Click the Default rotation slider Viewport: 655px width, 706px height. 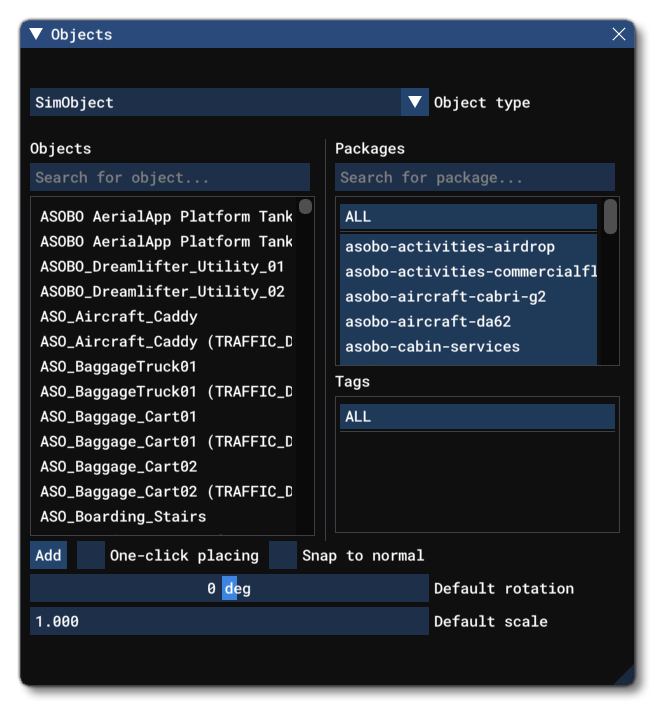pyautogui.click(x=229, y=588)
